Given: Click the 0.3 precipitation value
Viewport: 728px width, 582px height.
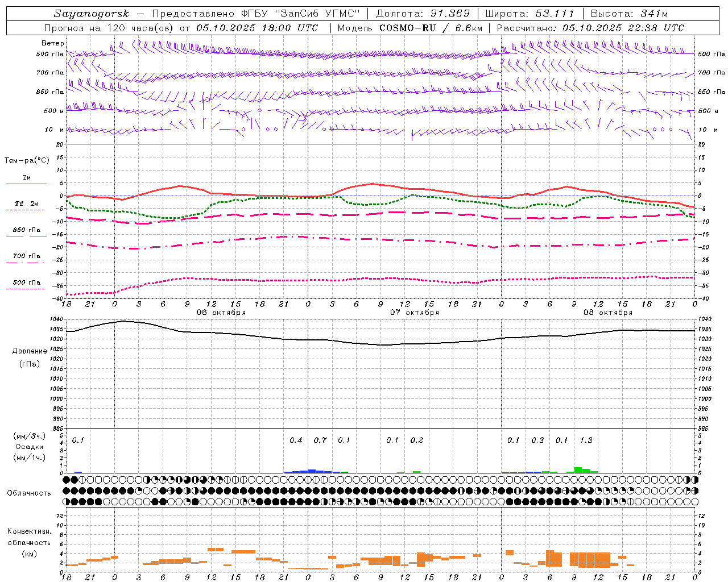Looking at the screenshot, I should [x=537, y=440].
